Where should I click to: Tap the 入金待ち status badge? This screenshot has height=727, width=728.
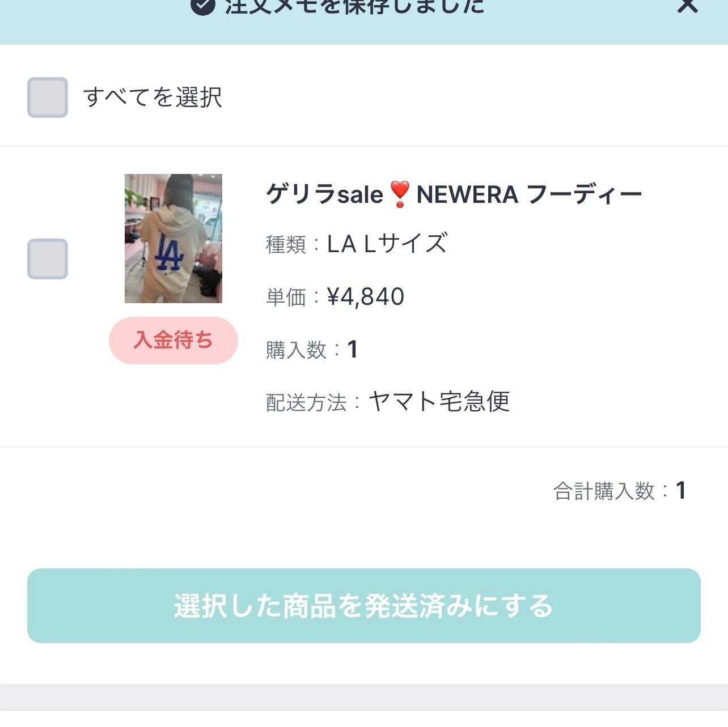(x=173, y=340)
